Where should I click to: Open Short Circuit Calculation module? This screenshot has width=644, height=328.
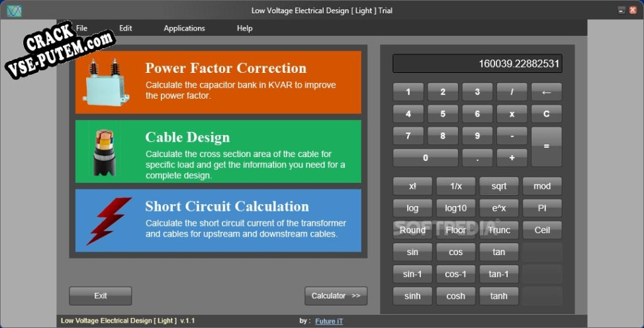[x=218, y=220]
